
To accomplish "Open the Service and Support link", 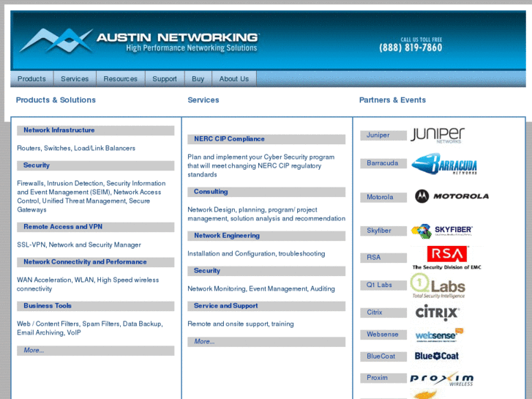I will tap(266, 306).
